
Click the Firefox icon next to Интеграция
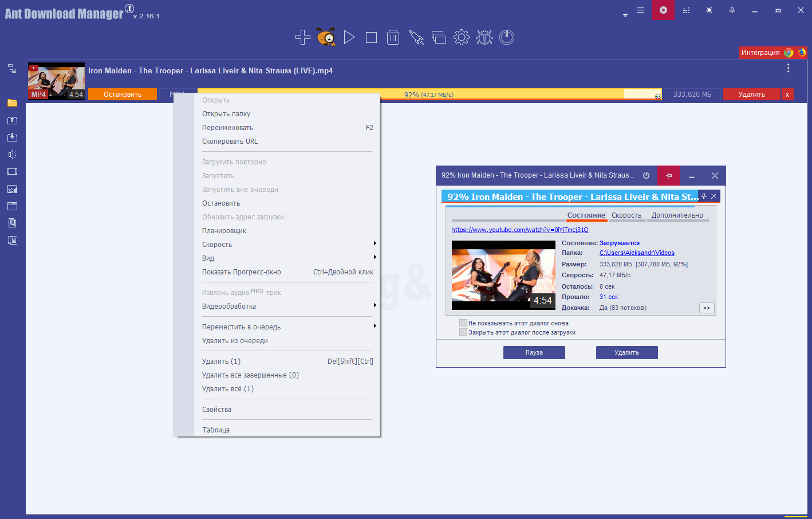point(801,53)
